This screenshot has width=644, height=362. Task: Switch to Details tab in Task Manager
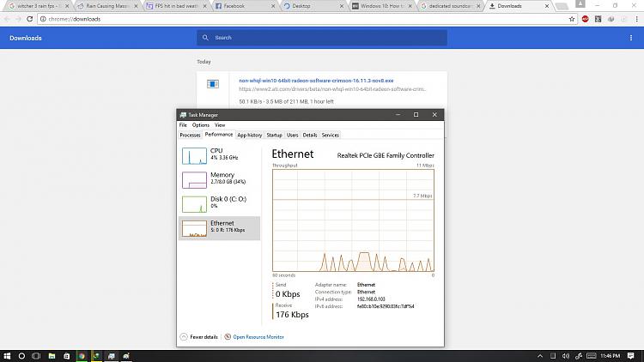pyautogui.click(x=310, y=135)
